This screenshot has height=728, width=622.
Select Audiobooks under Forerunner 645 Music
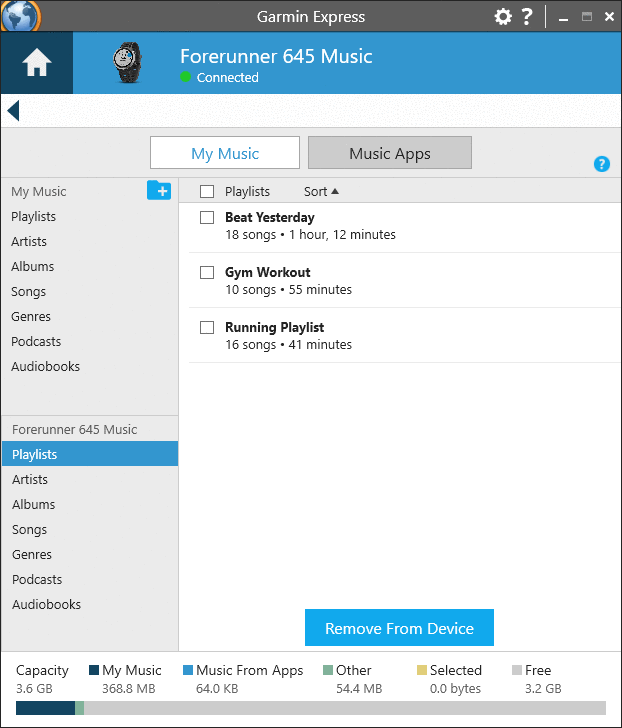click(x=46, y=604)
